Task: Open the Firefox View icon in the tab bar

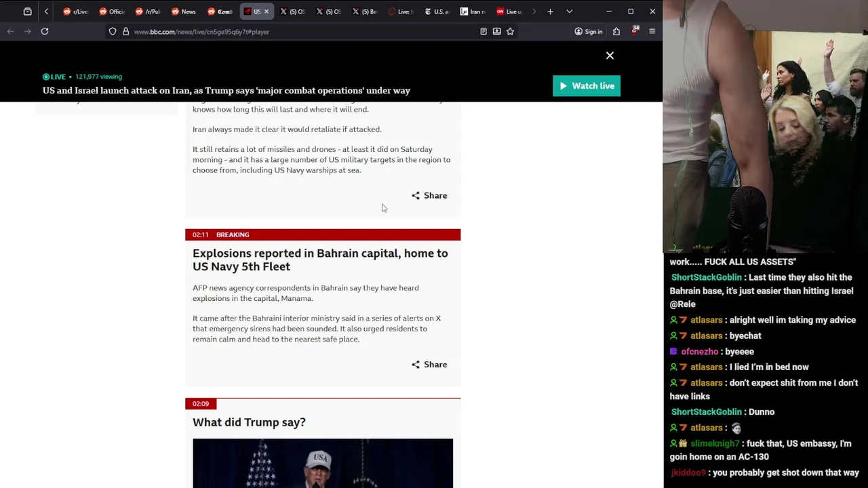Action: [27, 12]
